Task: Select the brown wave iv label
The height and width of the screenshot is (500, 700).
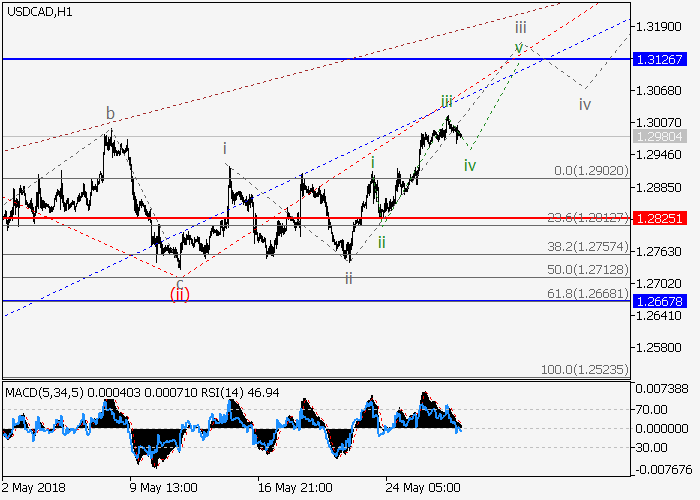Action: (585, 103)
